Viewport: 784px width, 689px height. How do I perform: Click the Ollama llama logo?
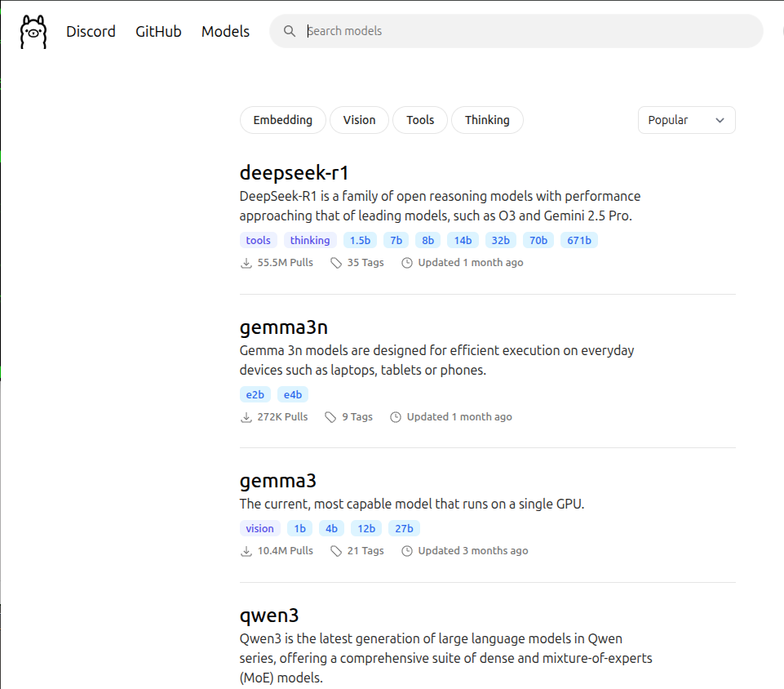pyautogui.click(x=33, y=32)
